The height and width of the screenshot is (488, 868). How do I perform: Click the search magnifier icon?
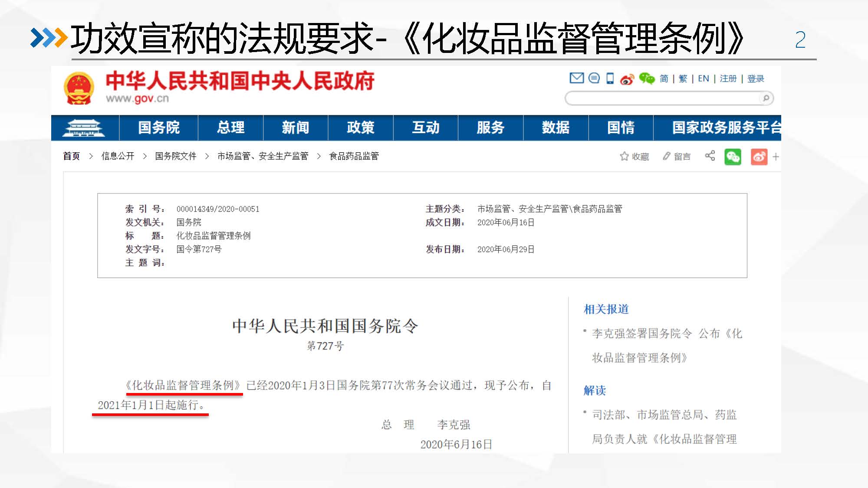click(x=766, y=98)
